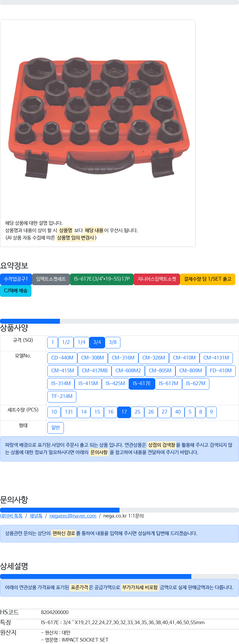The image size is (239, 644).
Task: Click the red 지니어스임팩트소켓 brand tag
Action: click(x=157, y=279)
